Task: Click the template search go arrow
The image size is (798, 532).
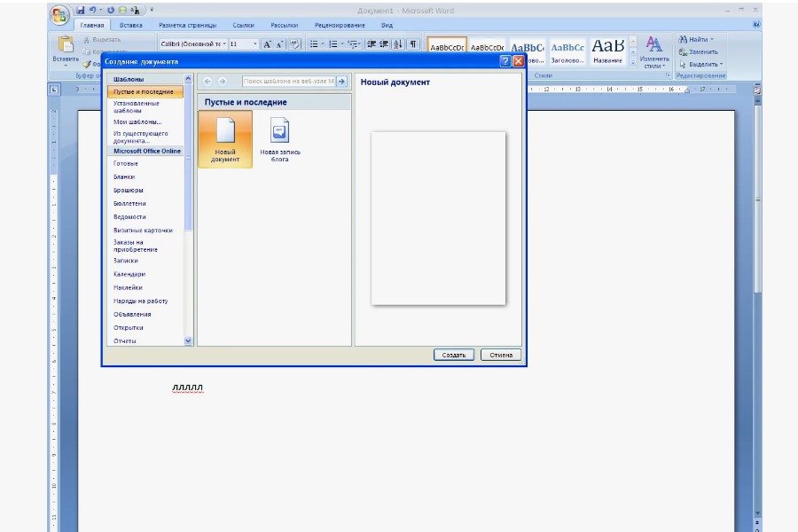Action: coord(341,82)
